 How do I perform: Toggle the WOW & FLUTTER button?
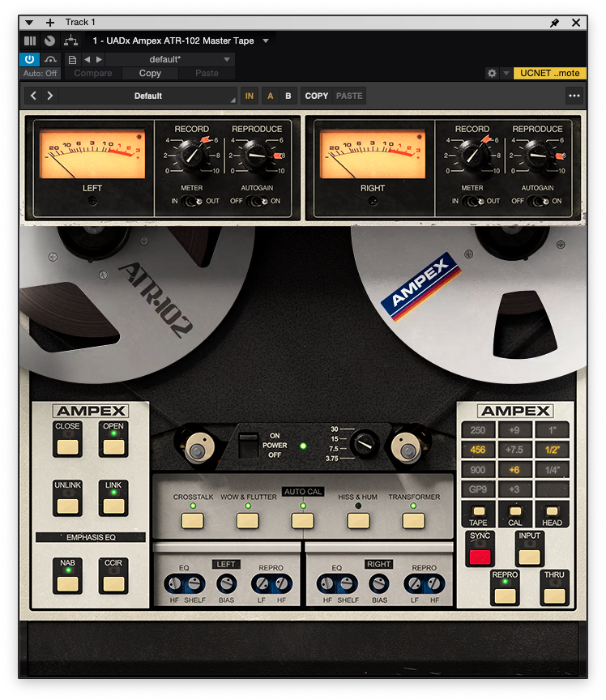248,520
